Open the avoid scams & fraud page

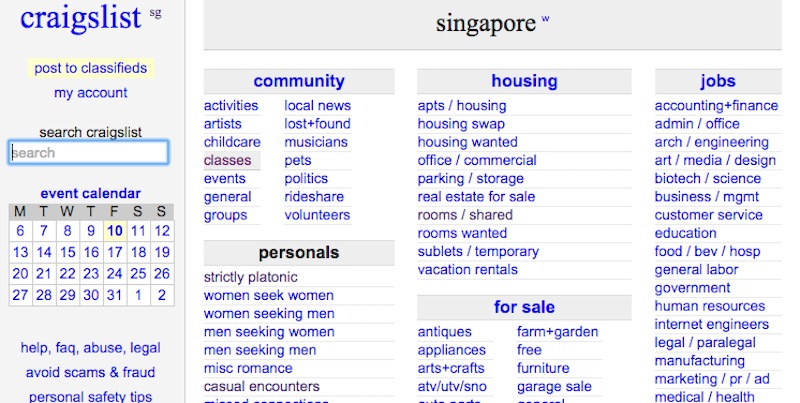(x=90, y=372)
